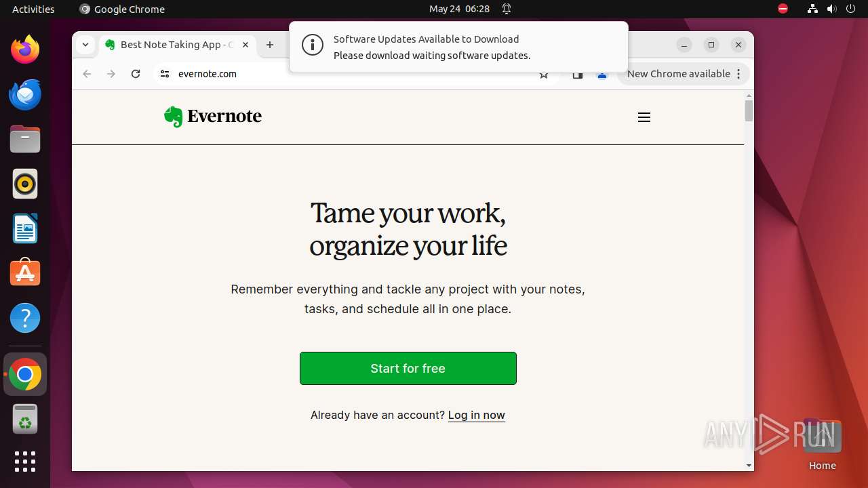The image size is (868, 488).
Task: Open the clock showing May 24 06:28
Action: pos(459,9)
